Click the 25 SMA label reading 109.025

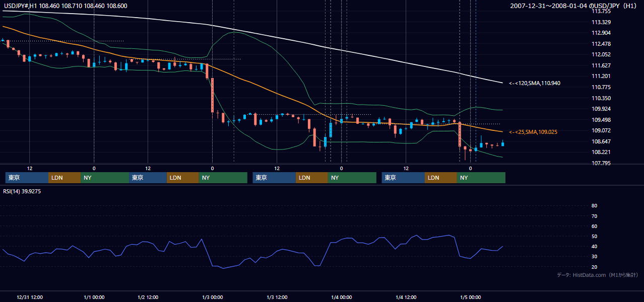(534, 132)
